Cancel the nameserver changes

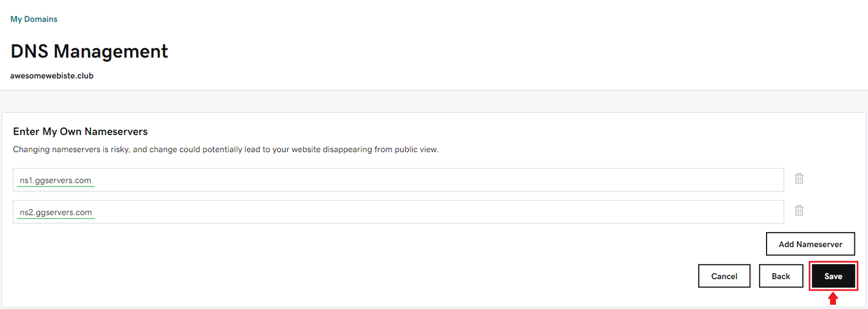pos(724,276)
